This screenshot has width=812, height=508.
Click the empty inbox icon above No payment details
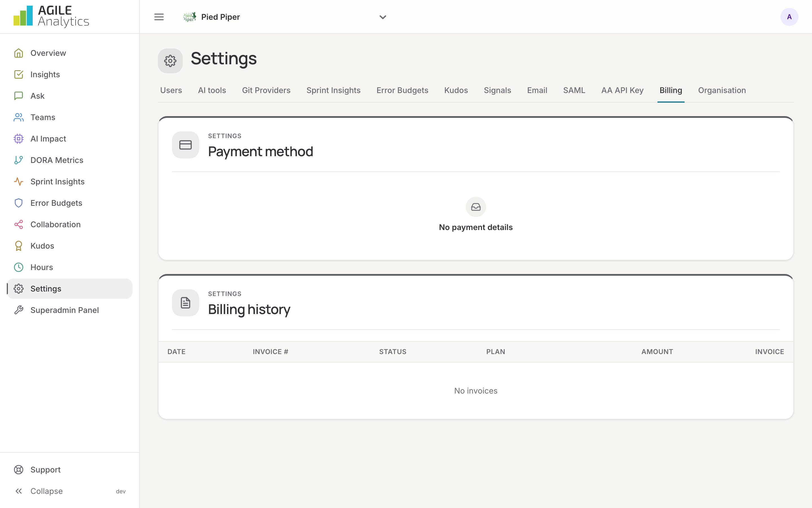(x=476, y=207)
